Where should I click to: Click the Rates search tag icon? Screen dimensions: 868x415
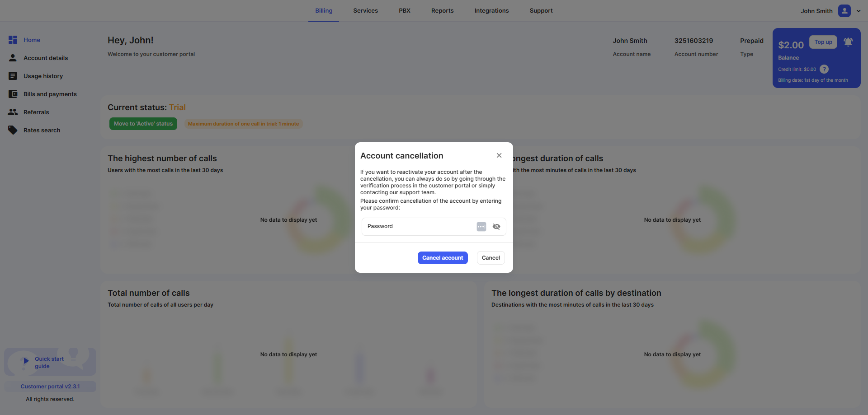point(13,130)
